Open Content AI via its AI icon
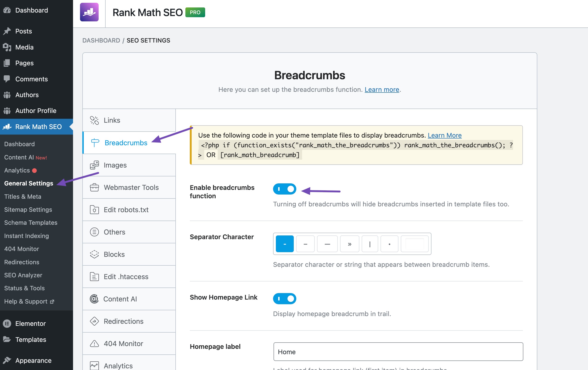This screenshot has height=370, width=588. [94, 299]
